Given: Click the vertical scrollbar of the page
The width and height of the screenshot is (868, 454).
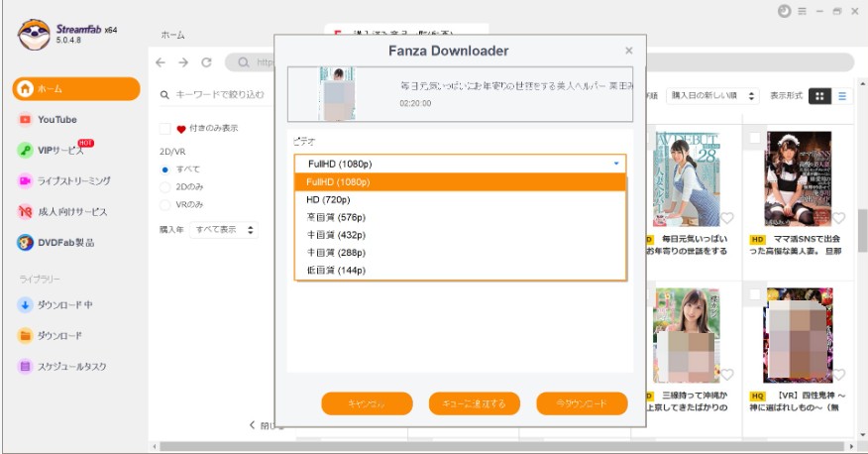Looking at the screenshot, I should pyautogui.click(x=862, y=231).
